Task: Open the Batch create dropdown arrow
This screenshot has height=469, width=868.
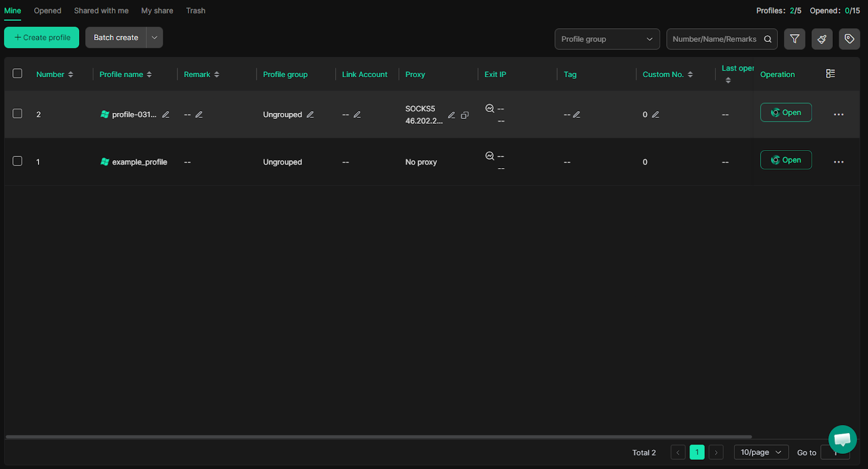Action: (155, 37)
